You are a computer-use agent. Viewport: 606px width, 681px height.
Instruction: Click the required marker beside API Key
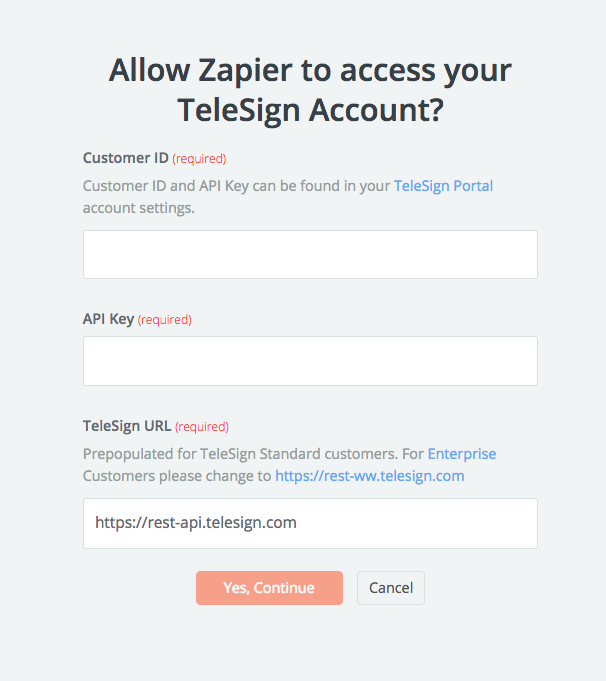click(x=164, y=320)
